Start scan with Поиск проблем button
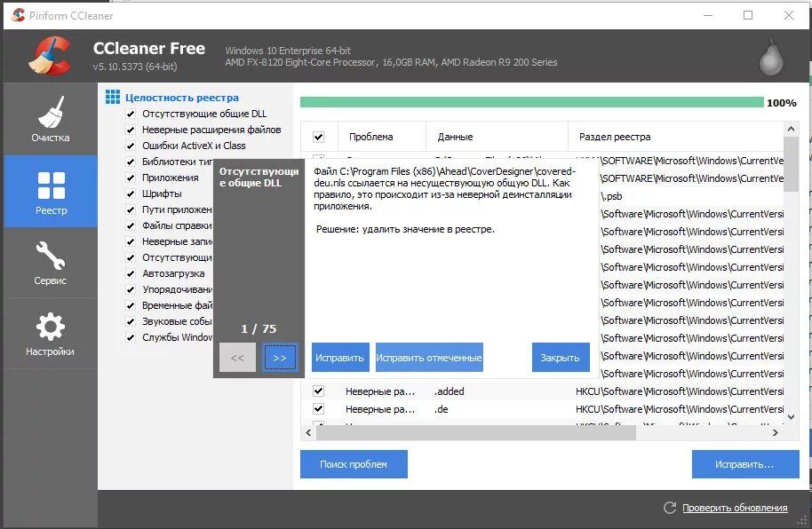Screen dimensions: 812x529 pyautogui.click(x=354, y=464)
